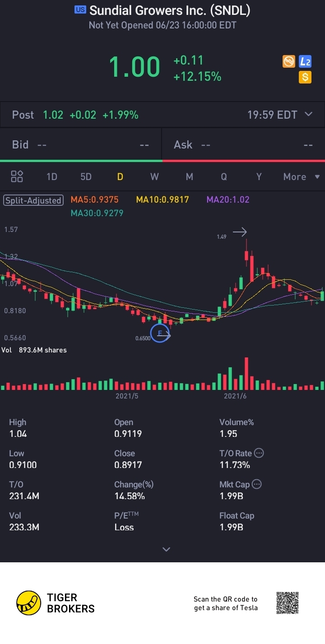Tap the 2021/5 date axis label
This screenshot has width=325, height=644.
tap(127, 396)
